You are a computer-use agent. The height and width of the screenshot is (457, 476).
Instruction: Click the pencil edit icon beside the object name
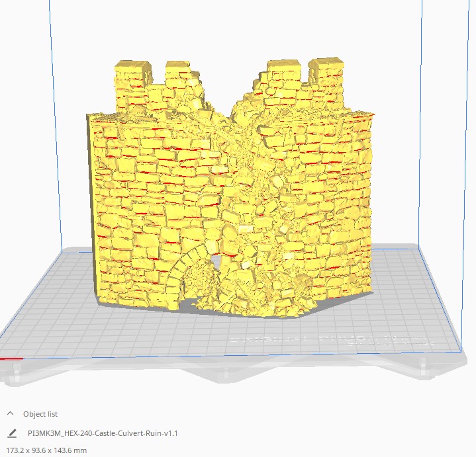point(12,433)
